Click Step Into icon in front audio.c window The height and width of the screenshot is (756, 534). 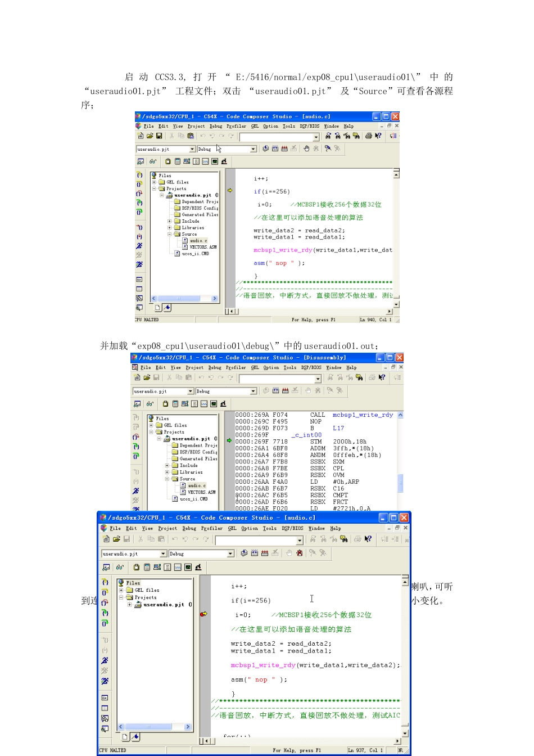[105, 582]
